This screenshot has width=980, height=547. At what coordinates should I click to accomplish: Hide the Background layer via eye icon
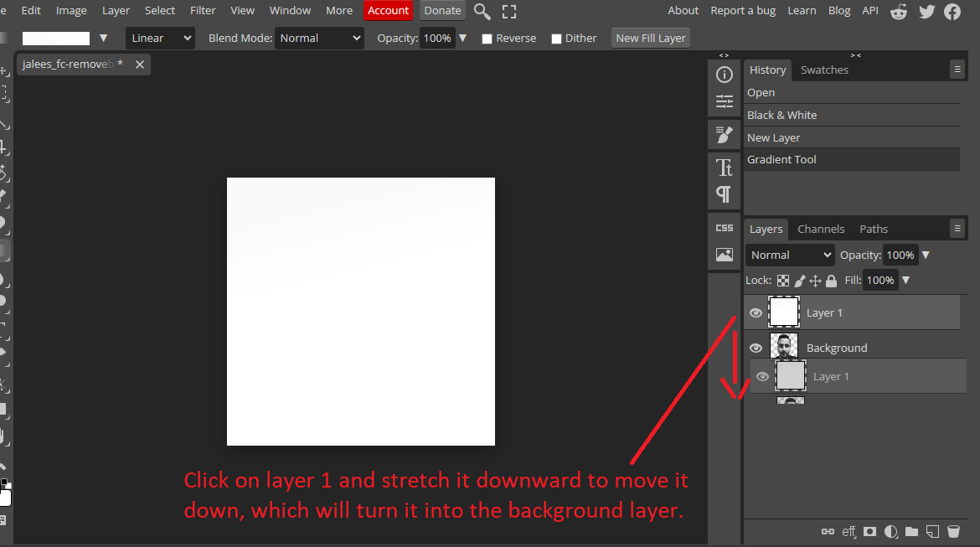[756, 348]
